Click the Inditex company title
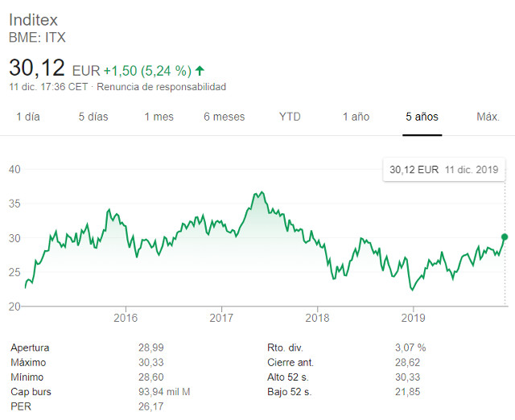 tap(33, 20)
